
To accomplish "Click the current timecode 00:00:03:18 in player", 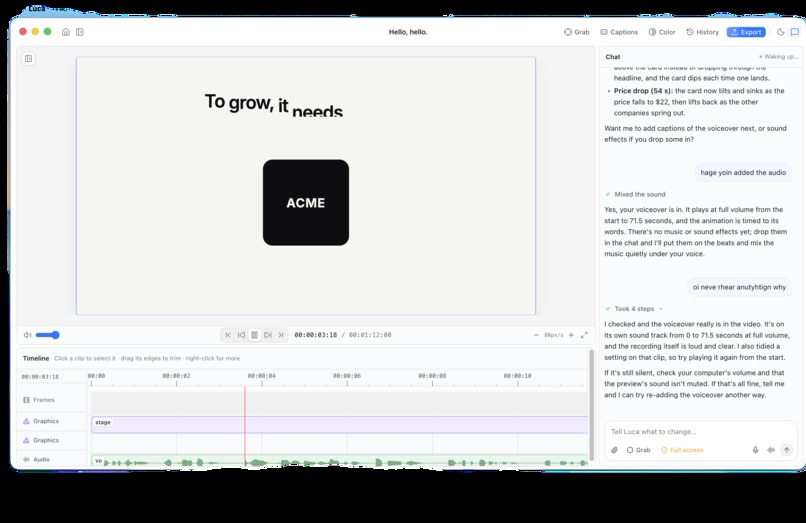I will tap(316, 335).
